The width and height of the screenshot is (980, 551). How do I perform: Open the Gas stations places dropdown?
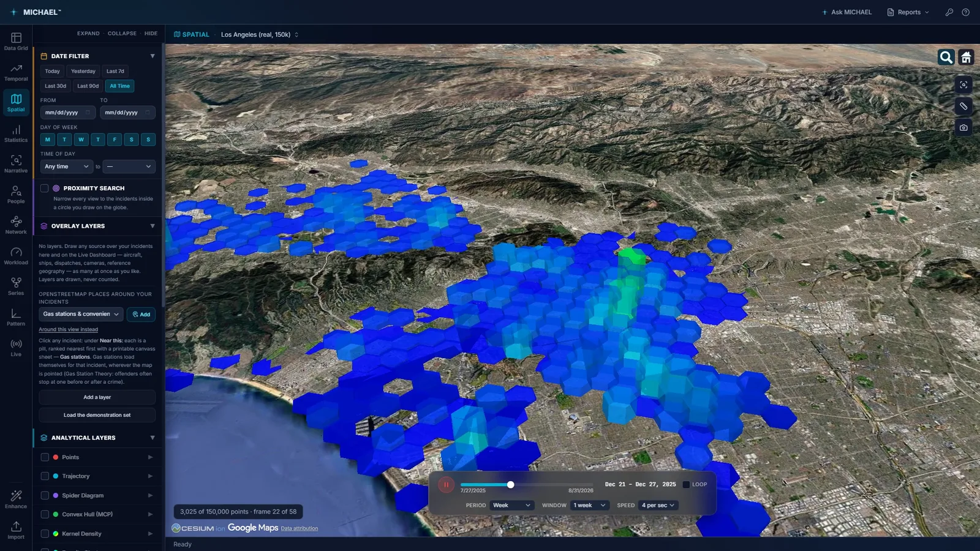[x=81, y=314]
